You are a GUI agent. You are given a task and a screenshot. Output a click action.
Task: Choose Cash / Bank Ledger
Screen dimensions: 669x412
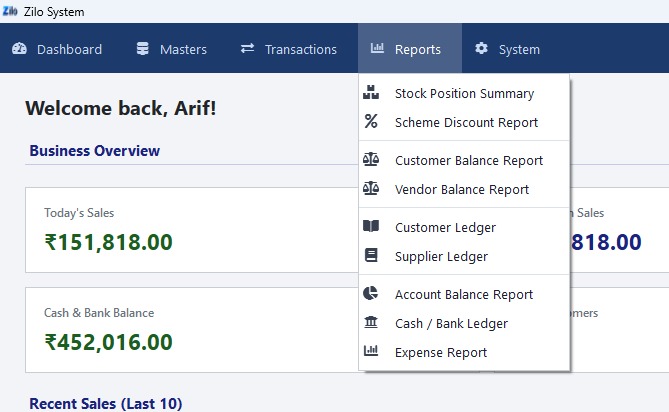tap(464, 323)
